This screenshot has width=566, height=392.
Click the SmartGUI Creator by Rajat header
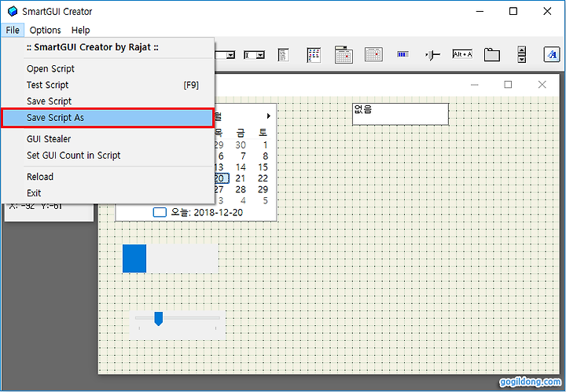pyautogui.click(x=93, y=47)
